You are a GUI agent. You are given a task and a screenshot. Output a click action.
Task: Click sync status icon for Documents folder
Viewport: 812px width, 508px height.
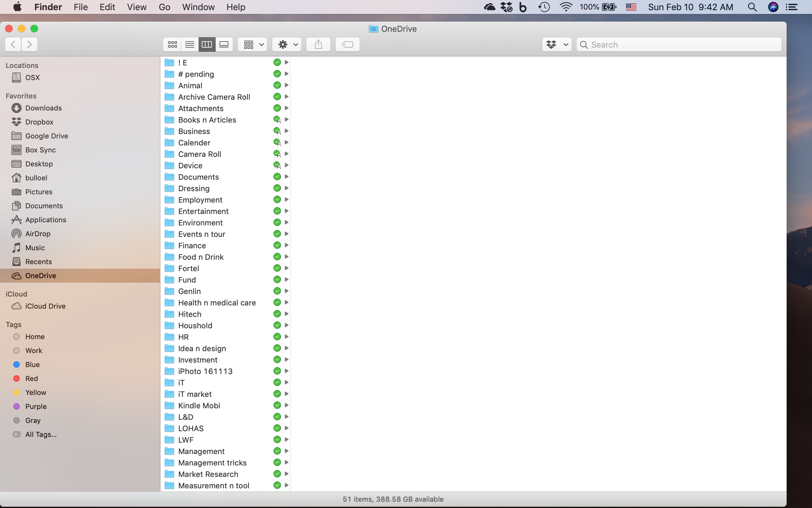pos(277,177)
